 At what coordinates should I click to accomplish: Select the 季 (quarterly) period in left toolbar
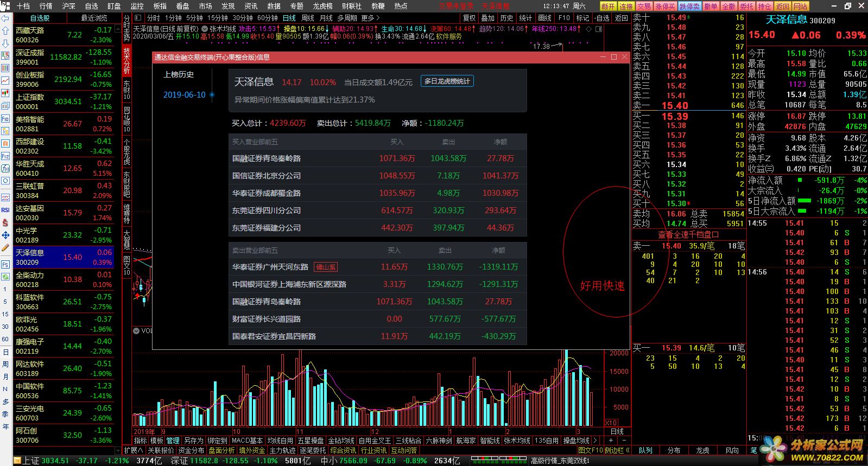(5, 414)
